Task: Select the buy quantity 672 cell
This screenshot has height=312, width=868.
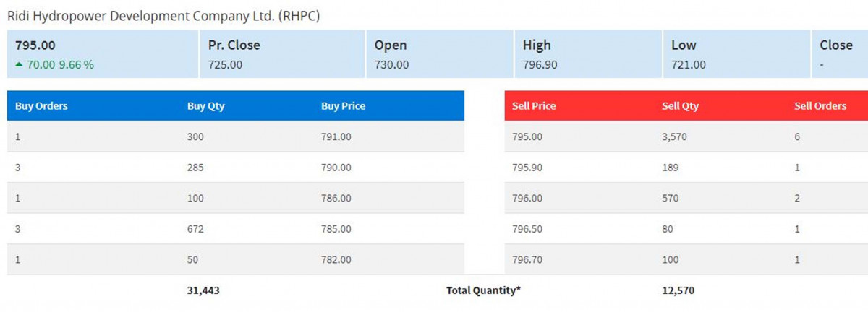Action: click(x=195, y=229)
